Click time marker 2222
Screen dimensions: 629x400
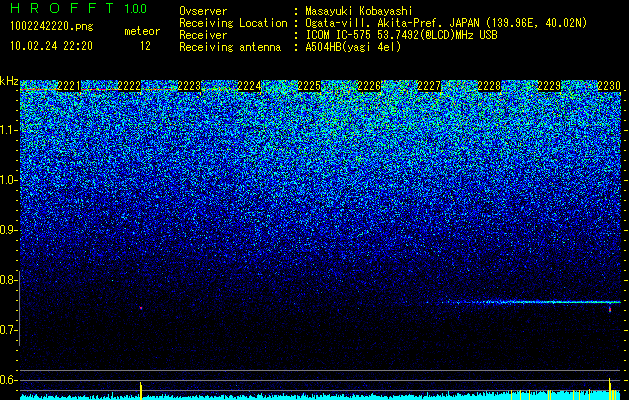(x=129, y=86)
